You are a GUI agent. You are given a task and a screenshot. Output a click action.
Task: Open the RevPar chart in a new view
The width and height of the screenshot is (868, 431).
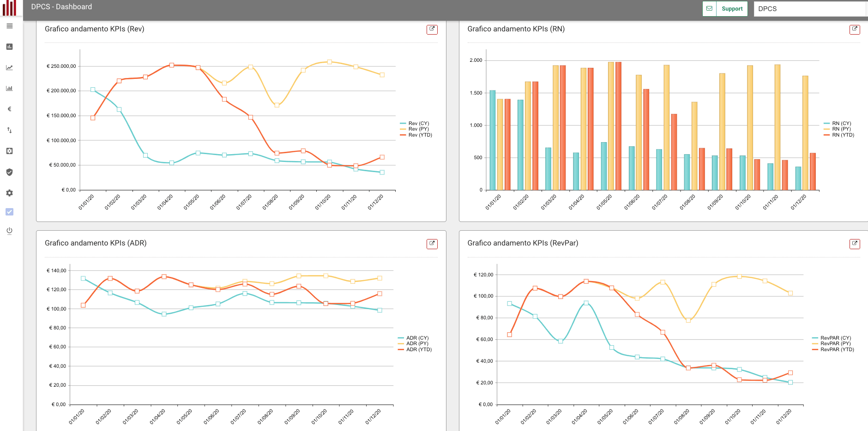[x=855, y=244]
